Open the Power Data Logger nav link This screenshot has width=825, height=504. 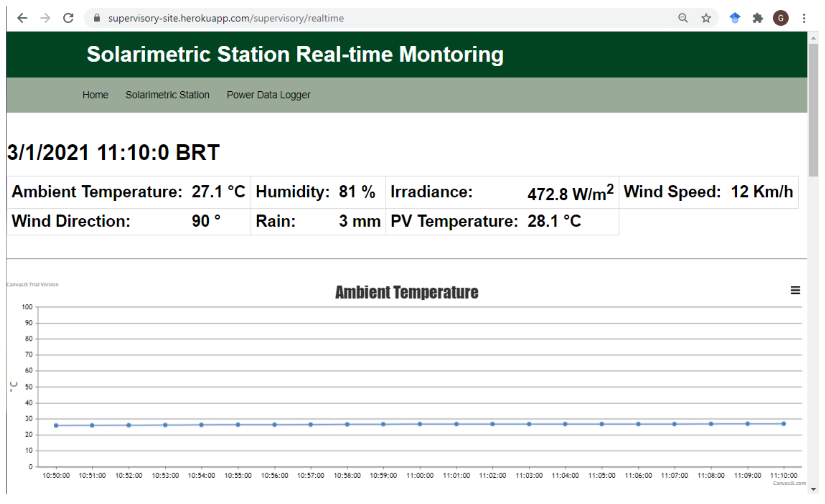(x=268, y=95)
